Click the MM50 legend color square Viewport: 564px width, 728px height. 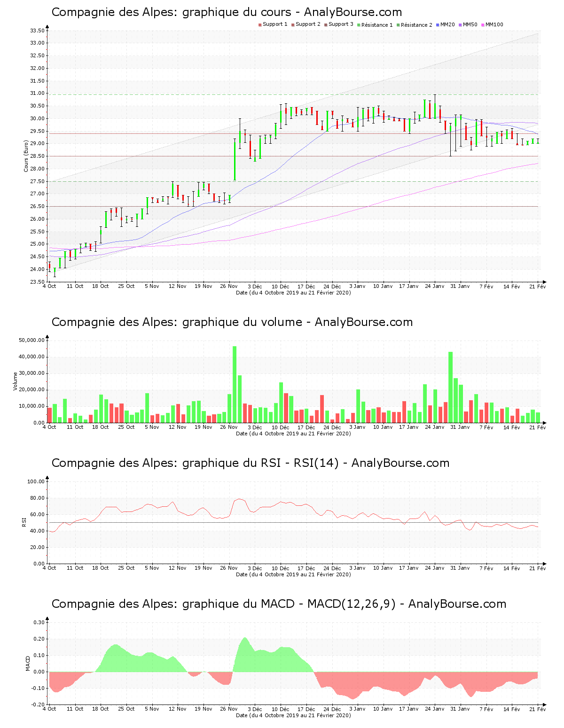[460, 25]
